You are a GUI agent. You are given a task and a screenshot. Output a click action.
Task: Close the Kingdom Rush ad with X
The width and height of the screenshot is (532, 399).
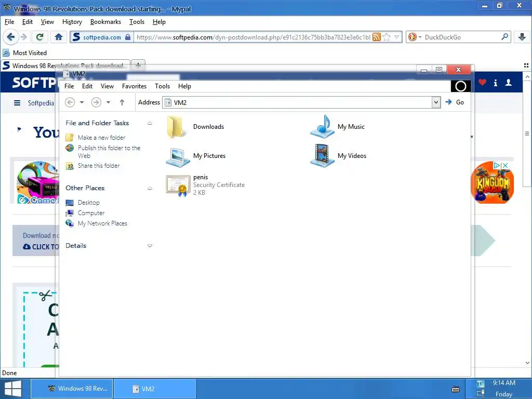click(x=505, y=165)
